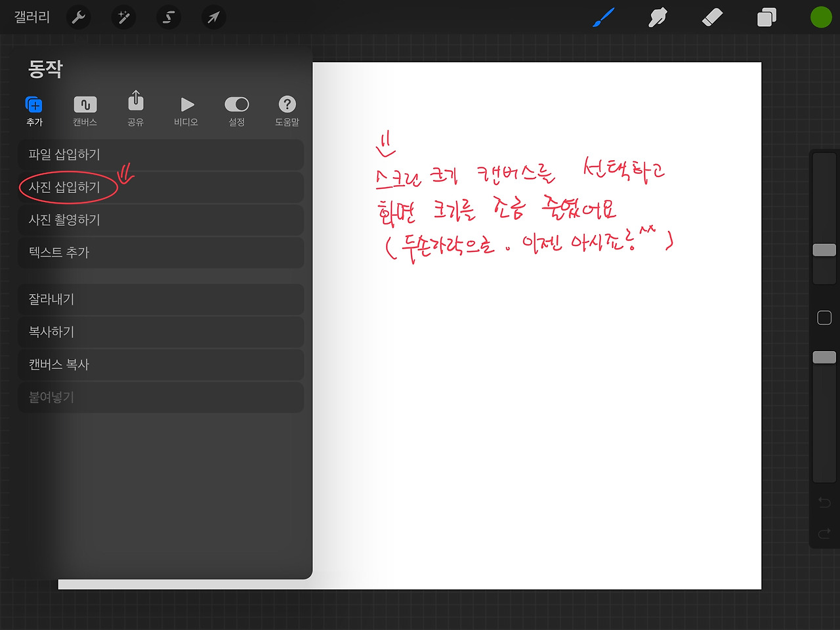Redo the last action

pyautogui.click(x=824, y=534)
